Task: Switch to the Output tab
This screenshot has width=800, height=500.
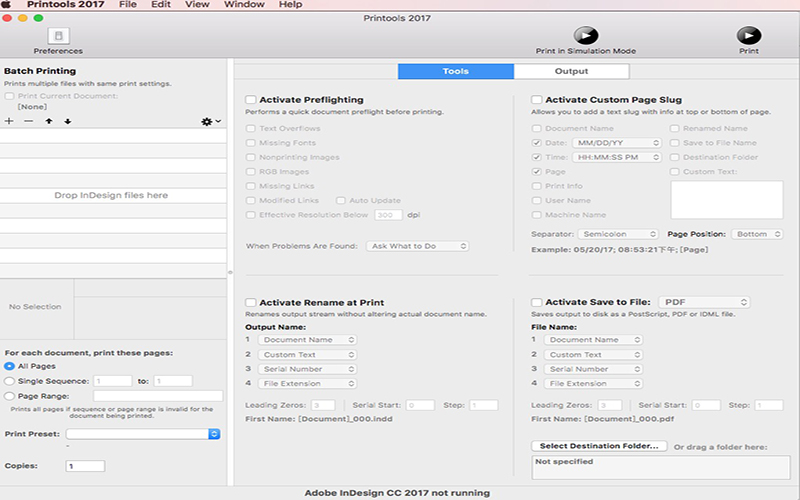Action: [571, 71]
